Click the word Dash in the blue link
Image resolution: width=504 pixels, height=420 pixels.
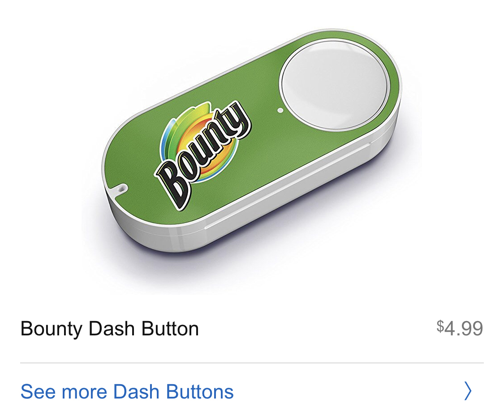(136, 392)
